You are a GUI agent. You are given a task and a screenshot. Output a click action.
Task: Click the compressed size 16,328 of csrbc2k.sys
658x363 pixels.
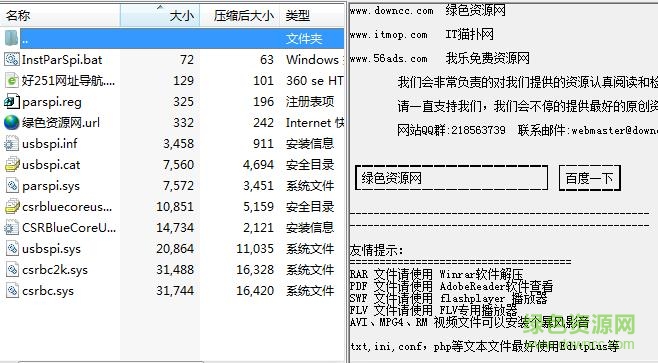click(x=255, y=269)
